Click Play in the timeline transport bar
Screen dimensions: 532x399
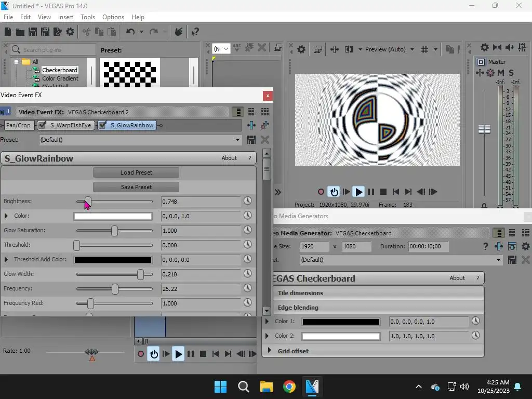pyautogui.click(x=178, y=354)
